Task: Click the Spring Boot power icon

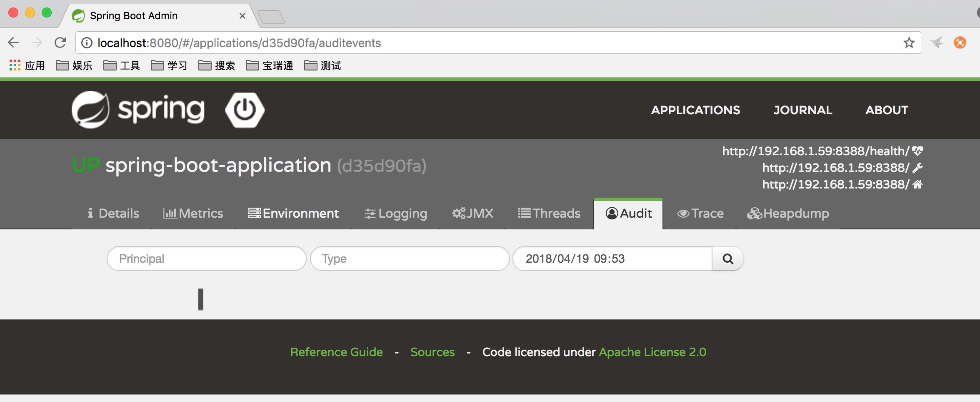Action: (x=245, y=109)
